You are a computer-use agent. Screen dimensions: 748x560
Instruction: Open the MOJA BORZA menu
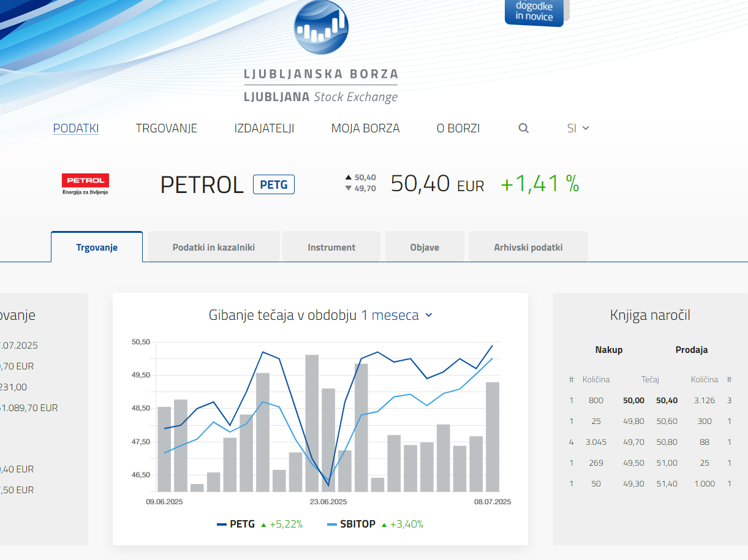(x=365, y=128)
